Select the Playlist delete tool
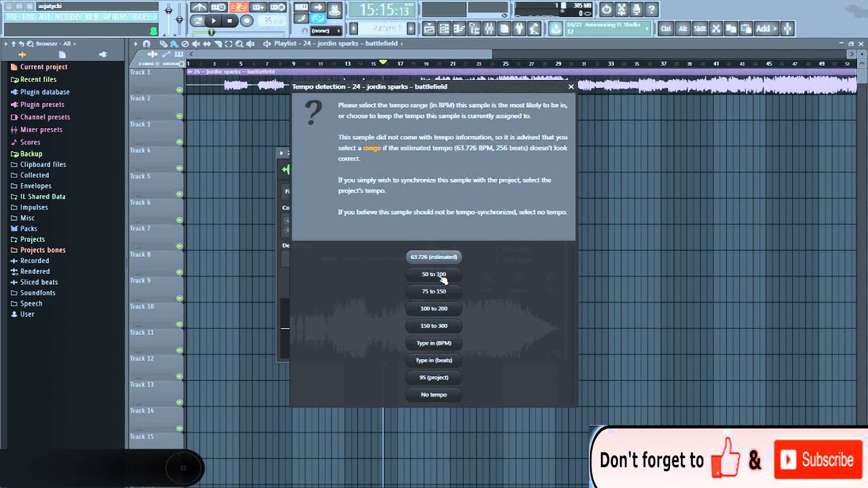868x488 pixels. coord(185,44)
